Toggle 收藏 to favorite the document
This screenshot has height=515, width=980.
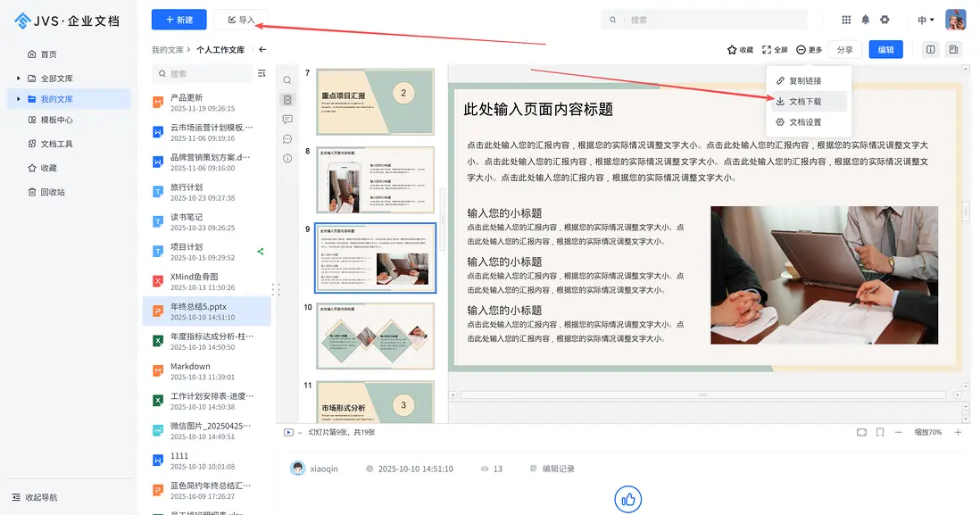[x=742, y=50]
